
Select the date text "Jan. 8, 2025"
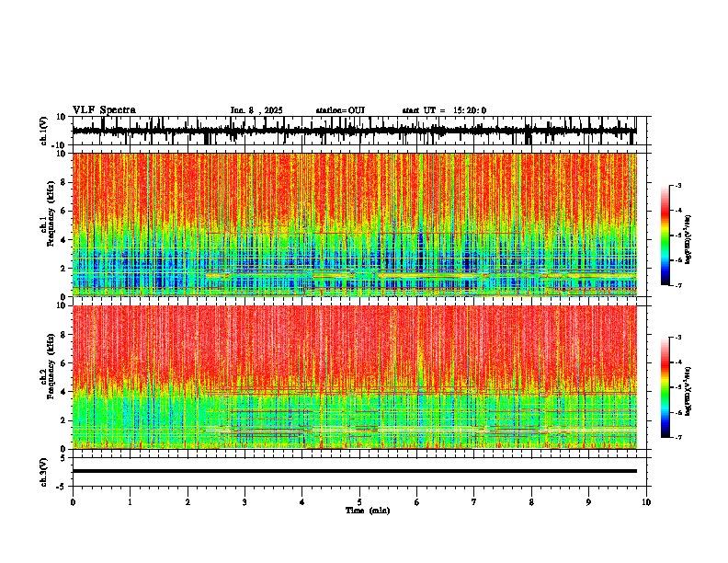point(256,110)
